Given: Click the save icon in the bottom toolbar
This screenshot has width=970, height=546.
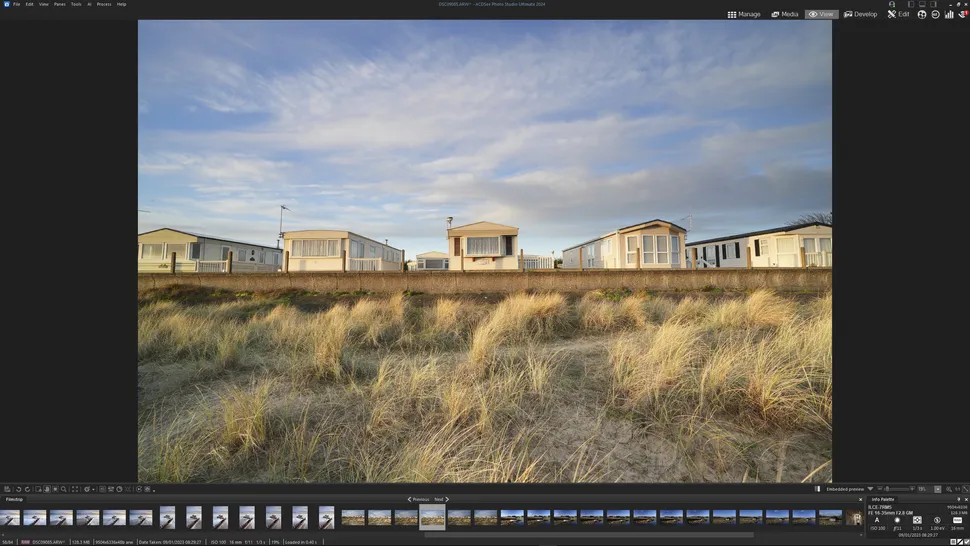Looking at the screenshot, I should pos(6,489).
